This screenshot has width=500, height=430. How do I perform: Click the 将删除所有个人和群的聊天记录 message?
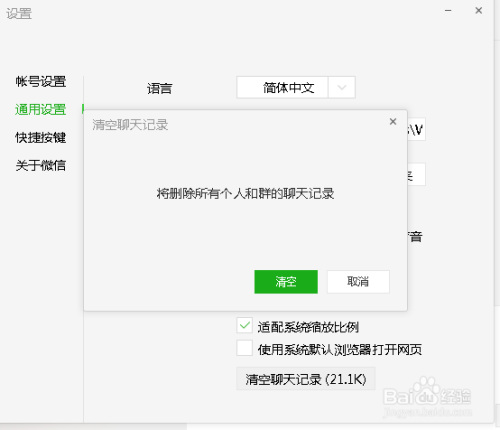click(x=245, y=193)
